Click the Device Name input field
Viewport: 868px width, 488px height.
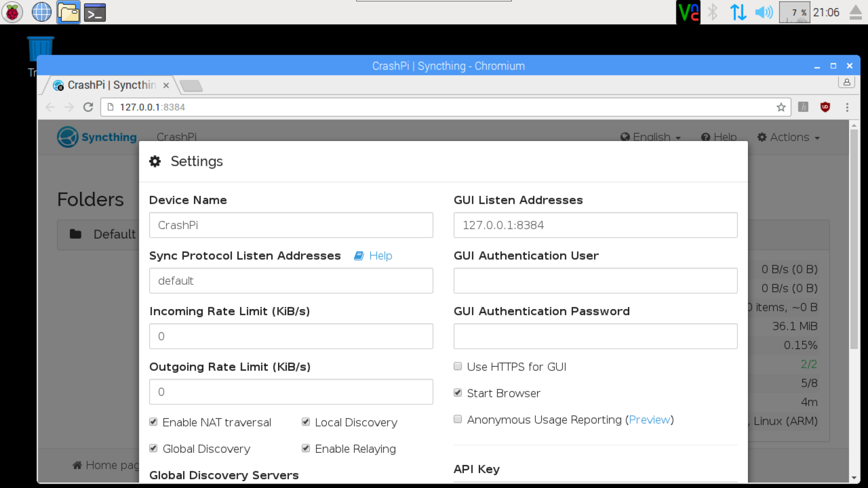click(291, 225)
